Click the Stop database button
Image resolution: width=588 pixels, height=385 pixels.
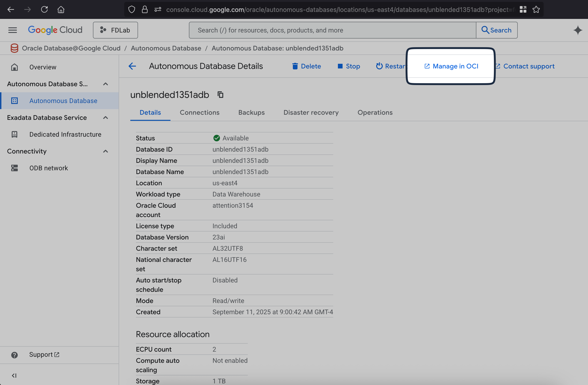[349, 66]
